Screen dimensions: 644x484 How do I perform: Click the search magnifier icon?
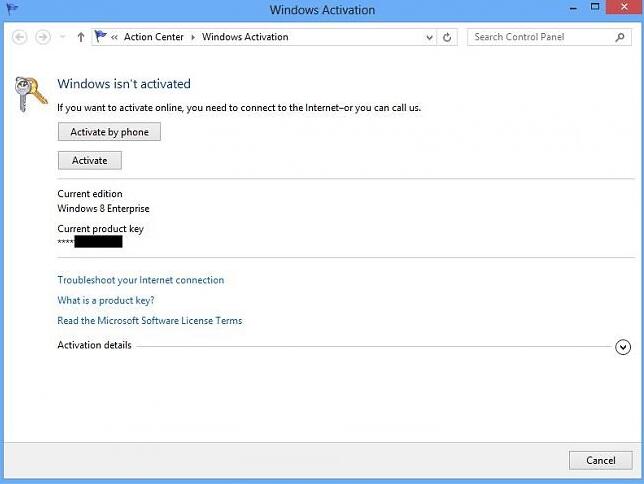(x=620, y=37)
